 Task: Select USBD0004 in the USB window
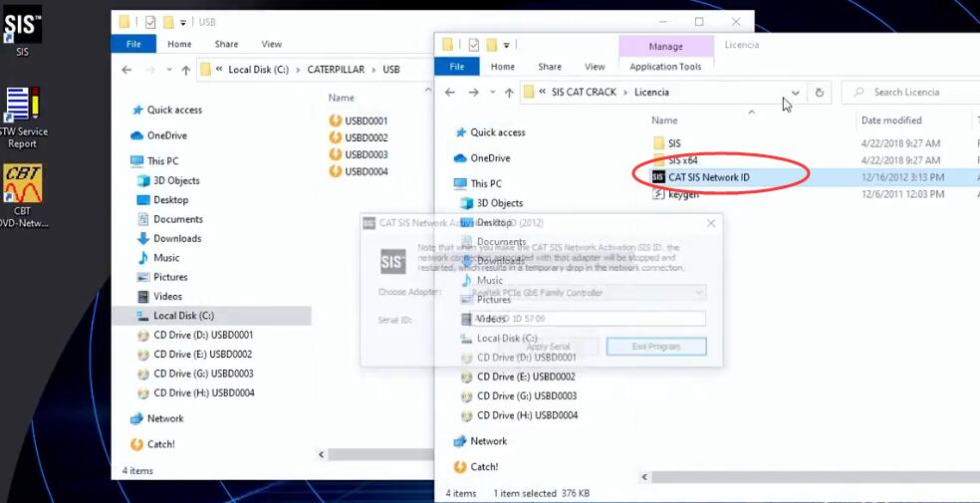359,171
